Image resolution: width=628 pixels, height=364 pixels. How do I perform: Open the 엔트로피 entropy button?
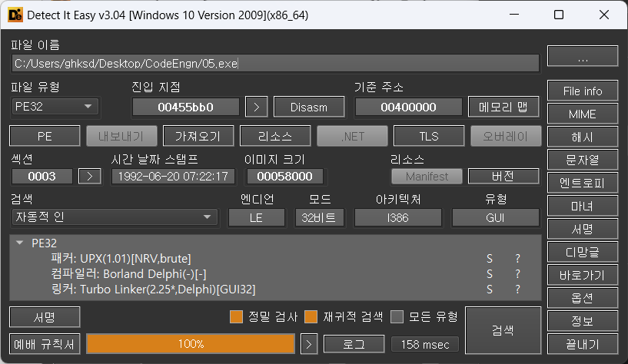pos(583,184)
